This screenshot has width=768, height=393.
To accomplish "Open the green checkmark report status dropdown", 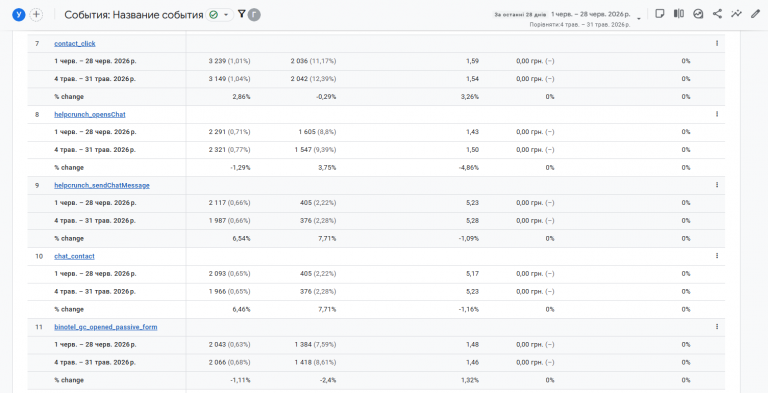I will [x=219, y=15].
